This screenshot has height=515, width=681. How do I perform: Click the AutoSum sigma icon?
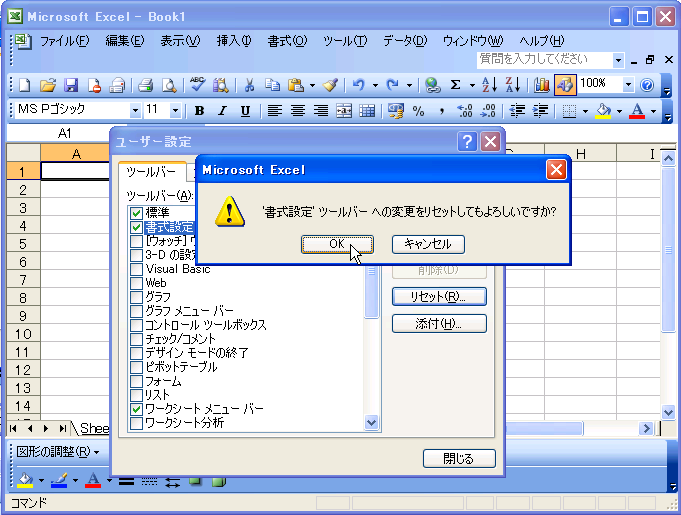455,85
